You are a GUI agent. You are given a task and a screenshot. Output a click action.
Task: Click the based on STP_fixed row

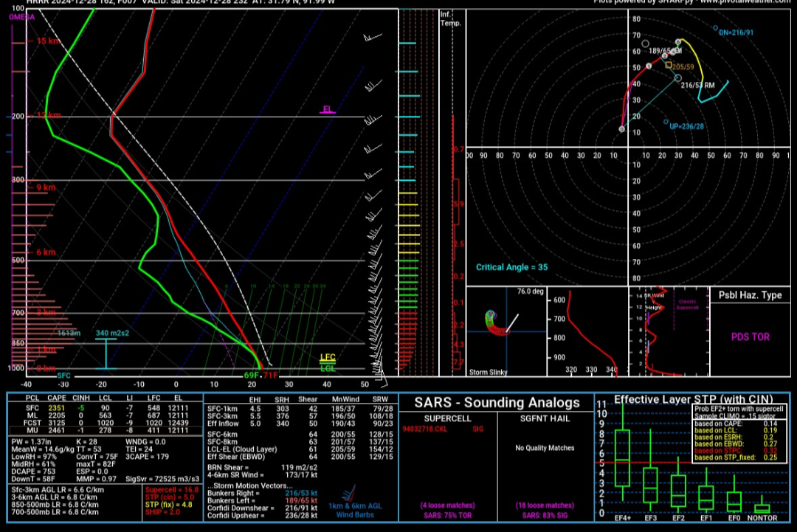coord(736,457)
